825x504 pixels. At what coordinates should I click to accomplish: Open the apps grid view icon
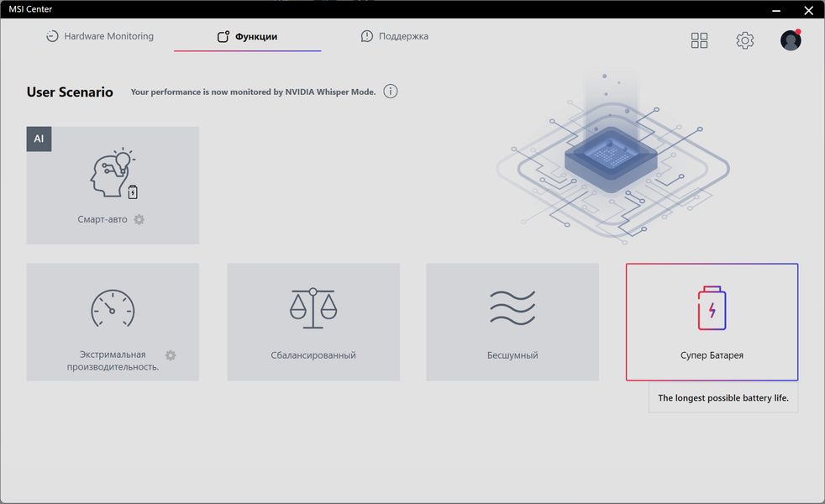click(x=699, y=40)
